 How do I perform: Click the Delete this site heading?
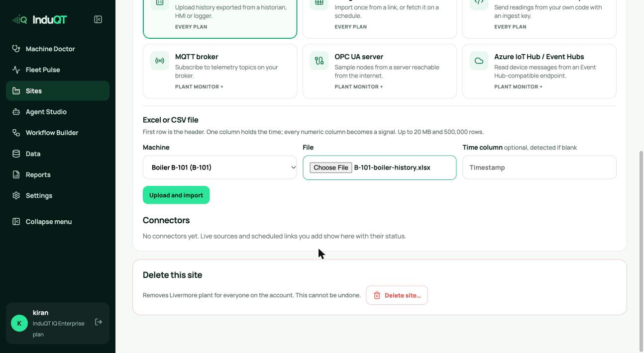tap(172, 275)
